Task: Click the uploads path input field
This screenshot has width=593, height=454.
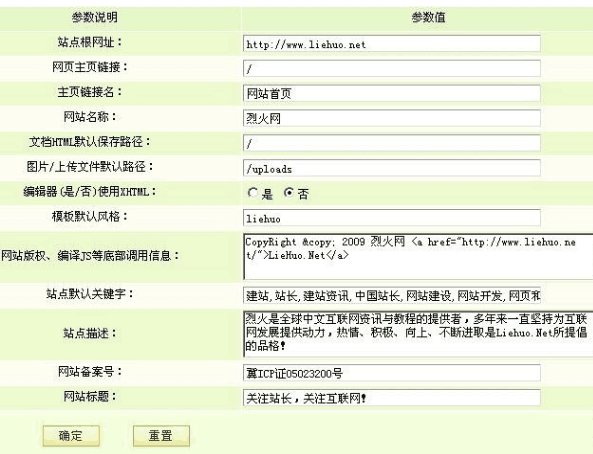Action: pos(392,168)
